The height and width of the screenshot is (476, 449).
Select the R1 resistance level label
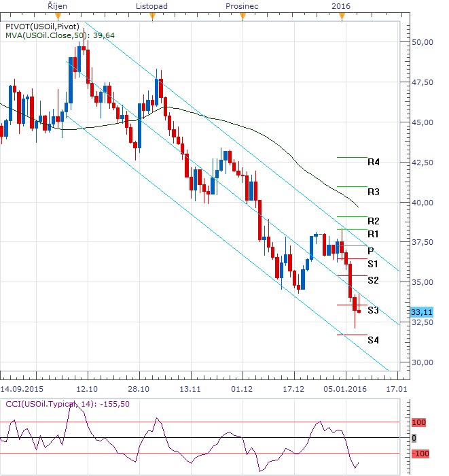(373, 235)
